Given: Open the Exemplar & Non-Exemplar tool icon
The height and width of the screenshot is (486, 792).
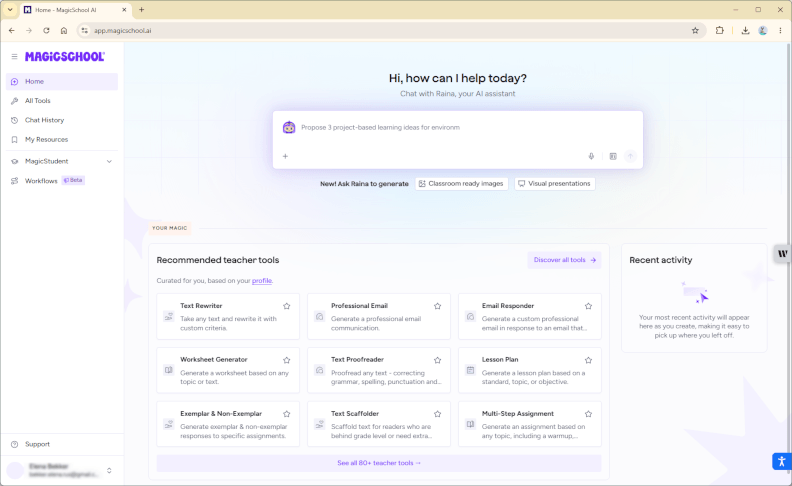Looking at the screenshot, I should 169,424.
